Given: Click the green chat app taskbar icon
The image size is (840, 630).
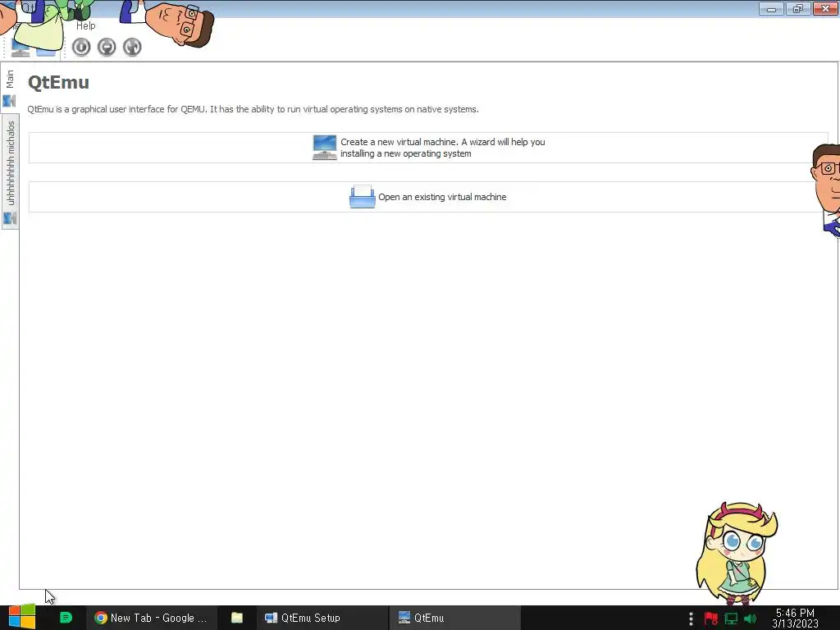Looking at the screenshot, I should click(66, 618).
